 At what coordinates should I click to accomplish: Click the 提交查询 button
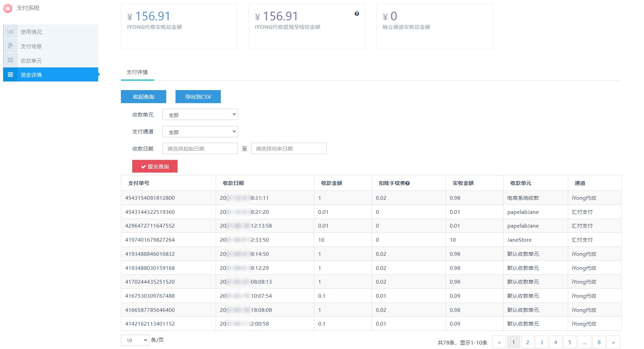coord(155,166)
